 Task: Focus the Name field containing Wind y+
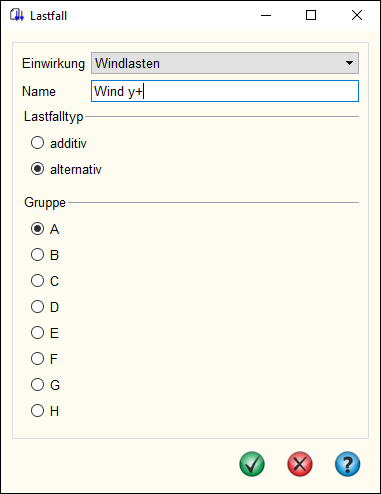[225, 91]
